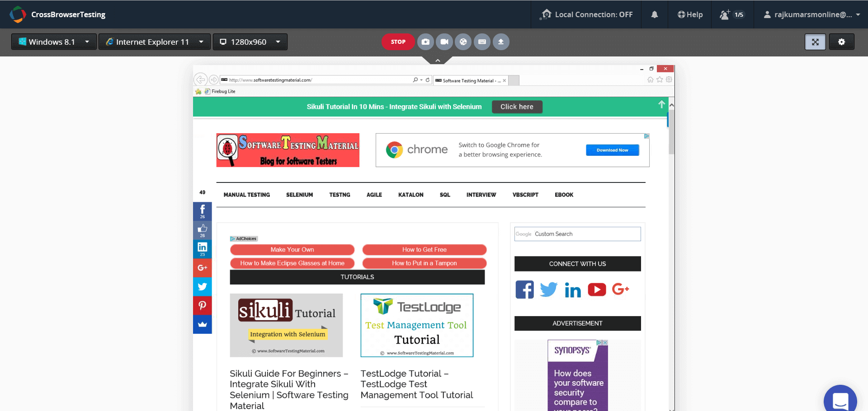Open the Windows 8.1 OS dropdown
Screen dimensions: 868x411
pyautogui.click(x=54, y=42)
